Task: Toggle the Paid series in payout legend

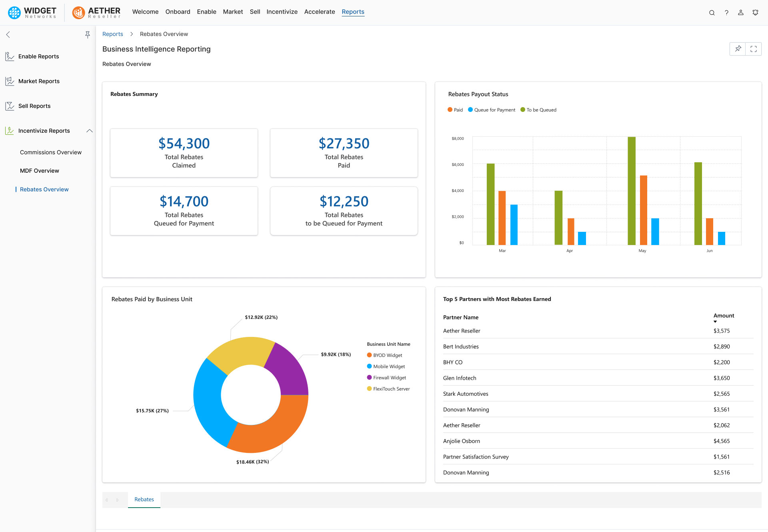Action: [455, 110]
